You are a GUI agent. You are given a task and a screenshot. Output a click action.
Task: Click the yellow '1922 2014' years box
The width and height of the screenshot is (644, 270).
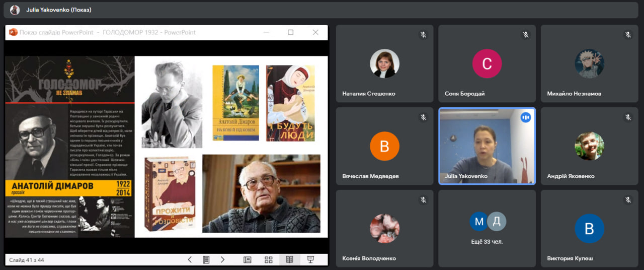tap(122, 188)
